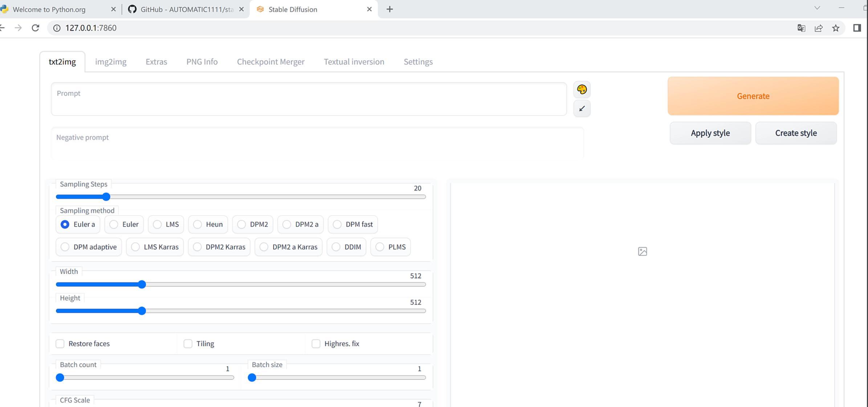Choose DPM2 a Karras sampler
The image size is (868, 407).
[x=264, y=247]
